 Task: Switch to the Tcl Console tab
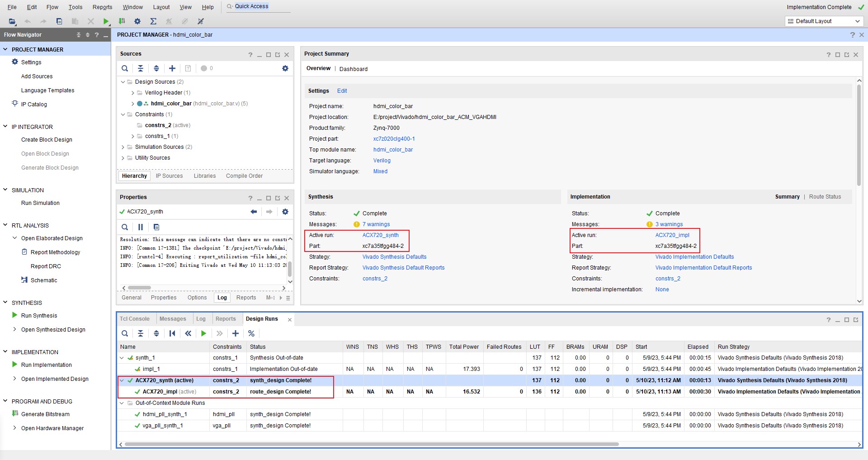pos(135,319)
